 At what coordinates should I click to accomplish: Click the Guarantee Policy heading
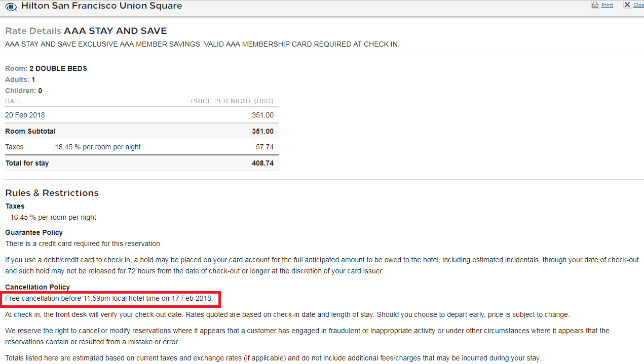click(x=34, y=232)
